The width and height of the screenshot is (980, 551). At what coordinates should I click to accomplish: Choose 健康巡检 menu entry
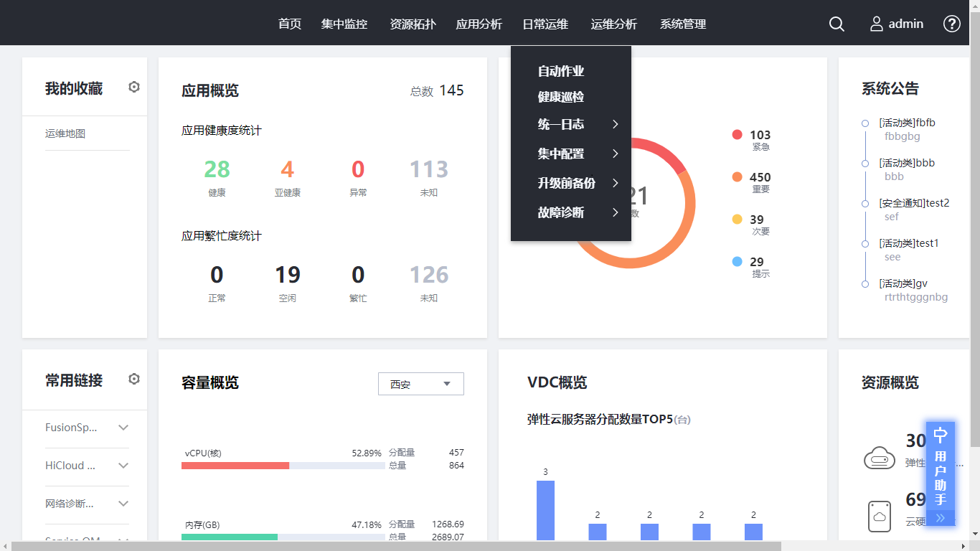pyautogui.click(x=561, y=98)
